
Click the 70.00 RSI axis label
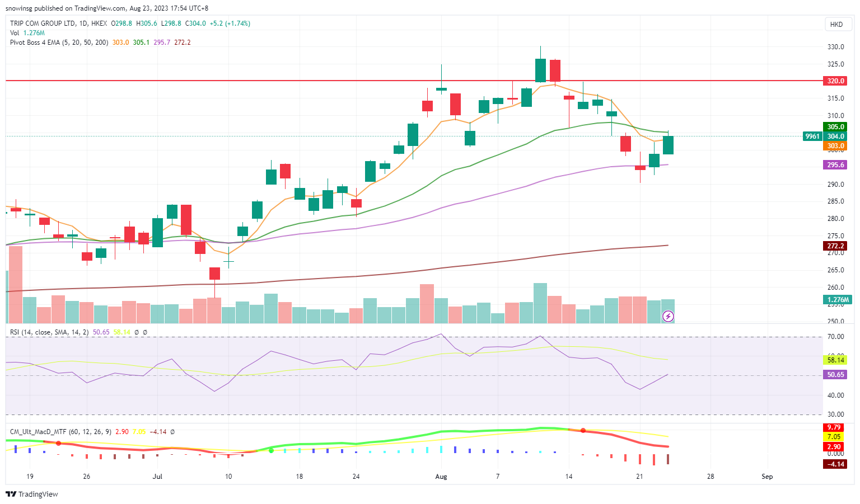tap(836, 337)
